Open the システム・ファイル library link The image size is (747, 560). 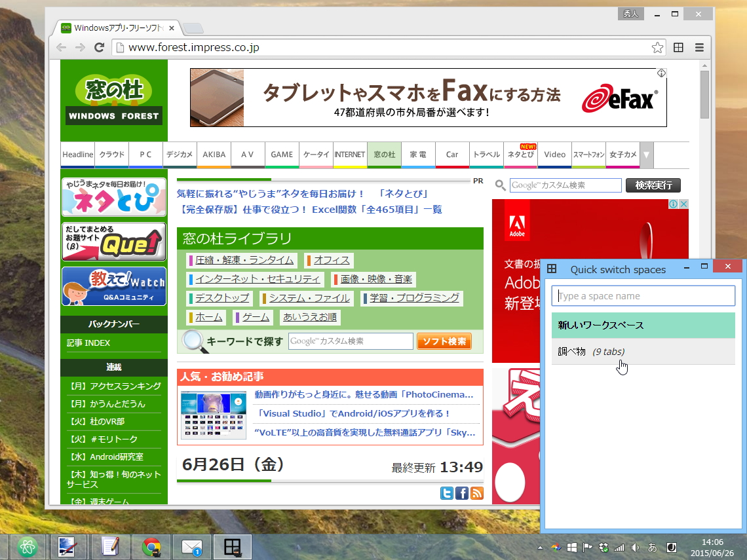(310, 298)
